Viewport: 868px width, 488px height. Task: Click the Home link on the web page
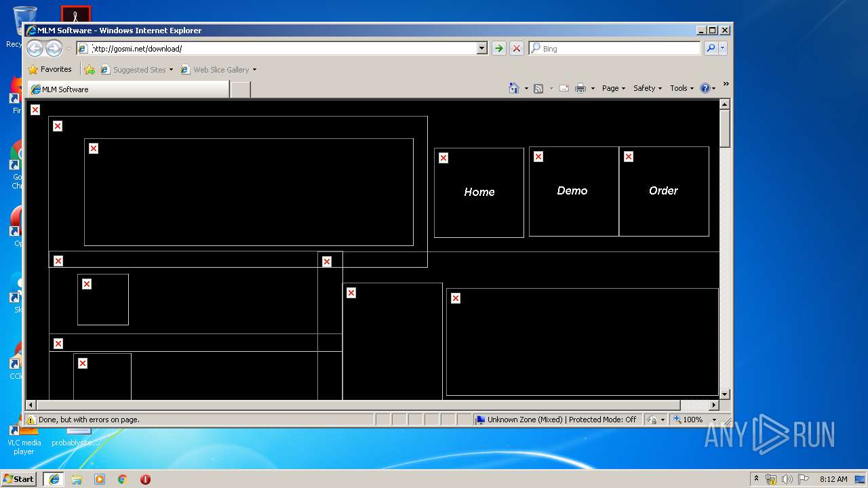(x=479, y=192)
